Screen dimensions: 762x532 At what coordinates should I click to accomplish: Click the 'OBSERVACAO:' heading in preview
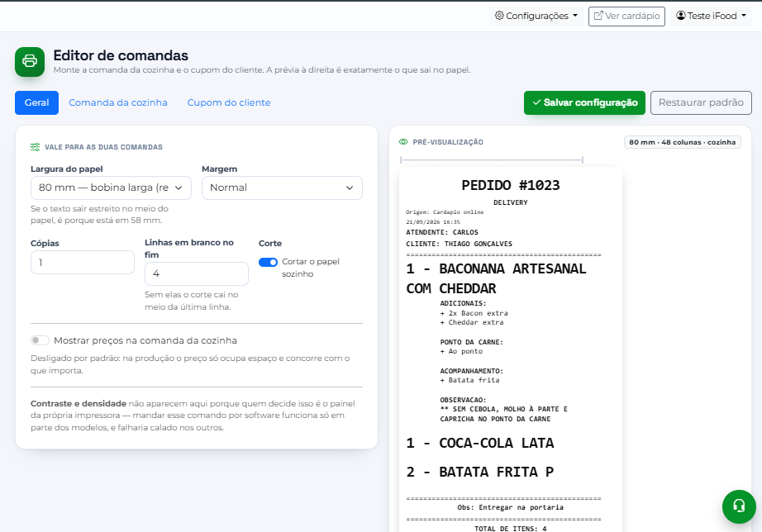click(463, 400)
